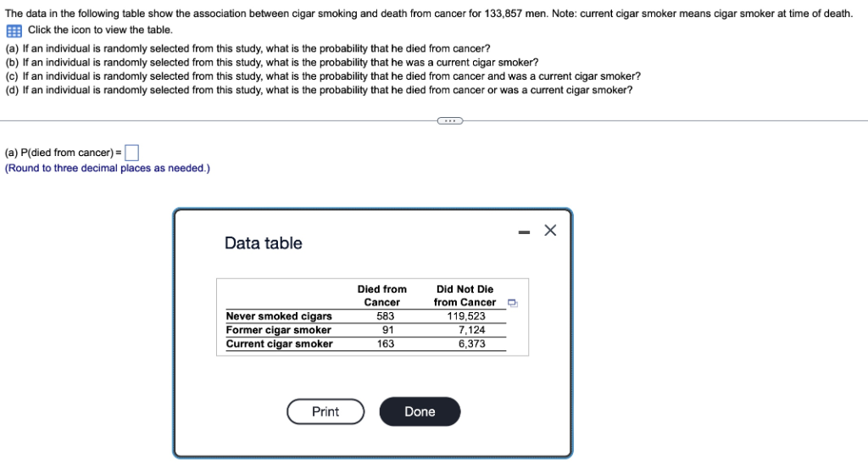Screen dimensions: 868x469
Task: Click question (c) cancer and cigar smoker
Action: click(323, 76)
